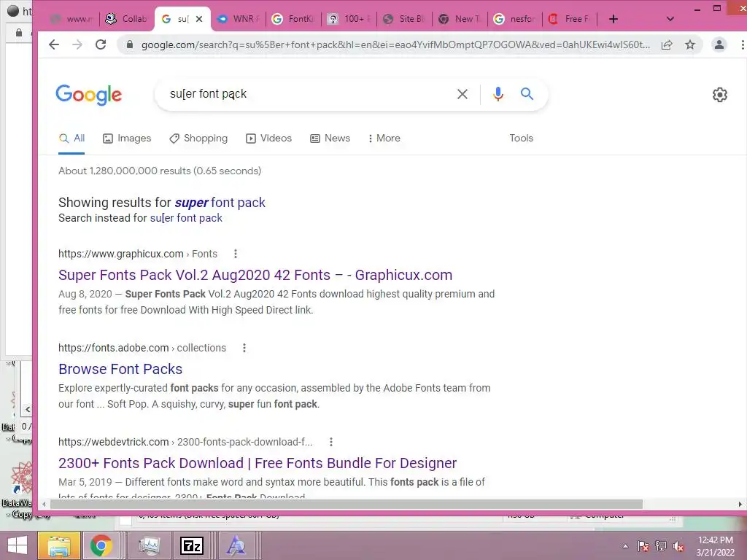747x560 pixels.
Task: Switch to the nesfor browser tab
Action: click(516, 19)
